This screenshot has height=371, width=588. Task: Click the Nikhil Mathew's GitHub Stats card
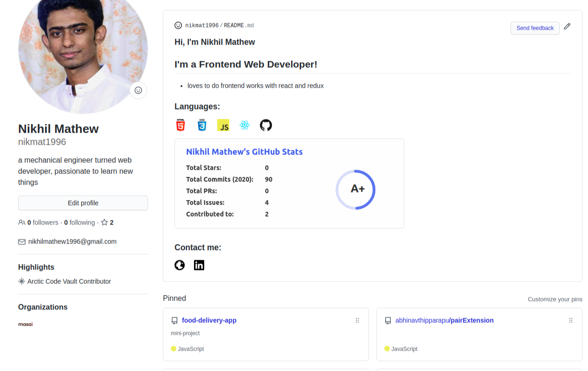pyautogui.click(x=289, y=184)
